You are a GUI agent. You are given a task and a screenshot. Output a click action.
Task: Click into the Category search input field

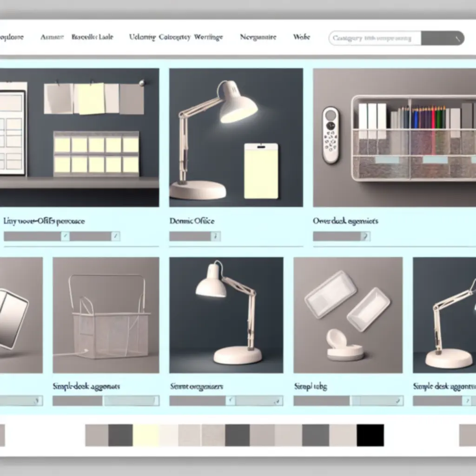375,39
